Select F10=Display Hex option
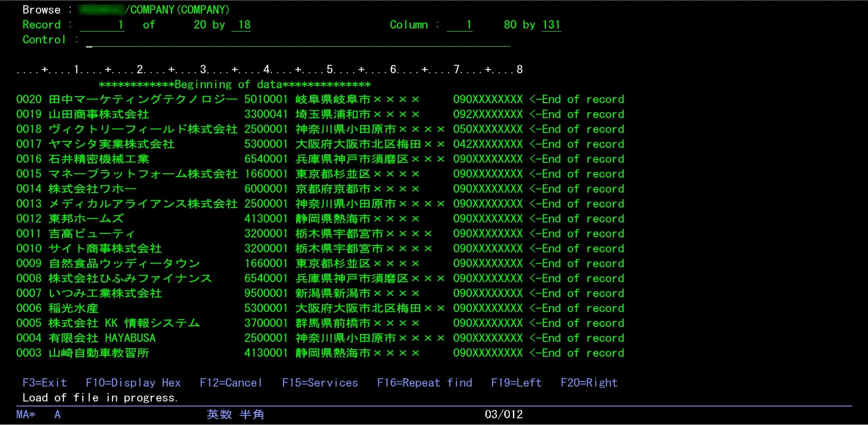Screen dimensions: 868x425 [x=133, y=382]
